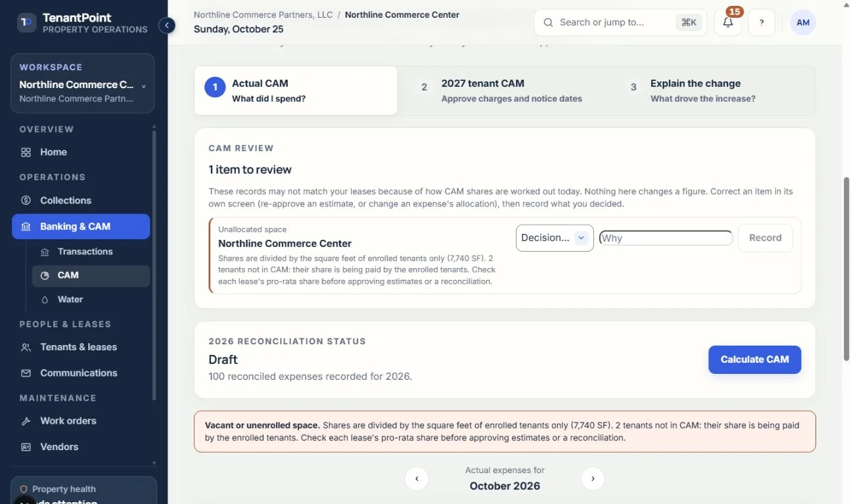Collapse the sidebar with the chevron button

(x=167, y=25)
